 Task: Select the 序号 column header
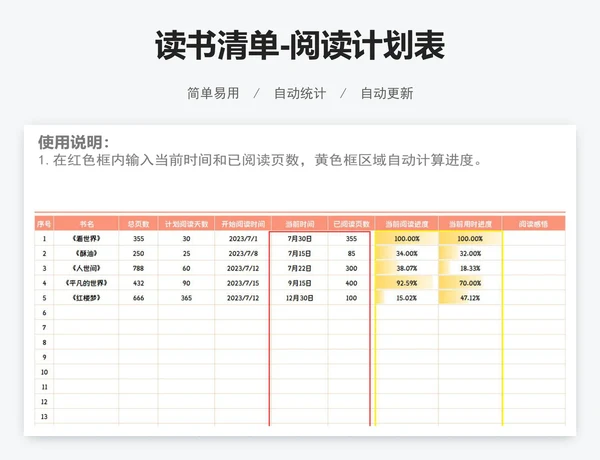(44, 224)
